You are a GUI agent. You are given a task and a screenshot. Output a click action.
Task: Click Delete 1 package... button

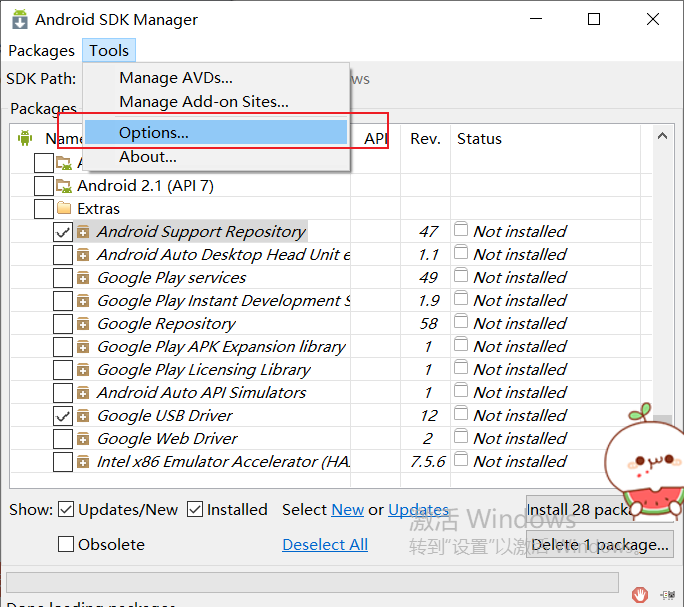click(600, 545)
